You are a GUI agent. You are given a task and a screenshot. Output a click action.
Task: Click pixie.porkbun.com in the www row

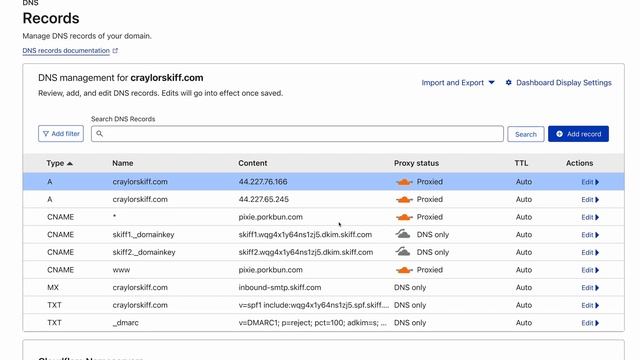click(x=271, y=270)
